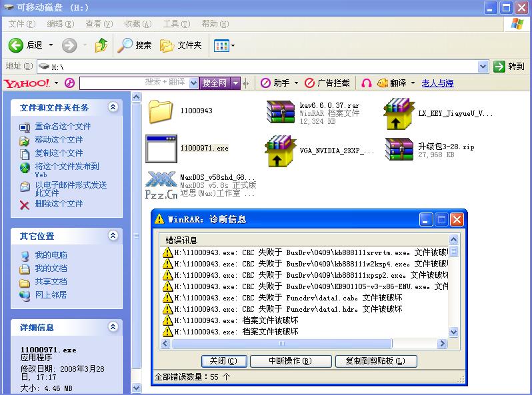Expand the address bar dropdown
The image size is (532, 395).
point(483,67)
